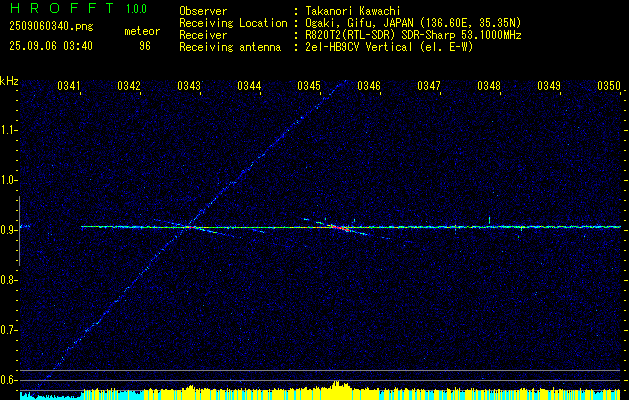Select version number 1.0.0
Viewport: 629px width, 400px height.
click(x=136, y=9)
